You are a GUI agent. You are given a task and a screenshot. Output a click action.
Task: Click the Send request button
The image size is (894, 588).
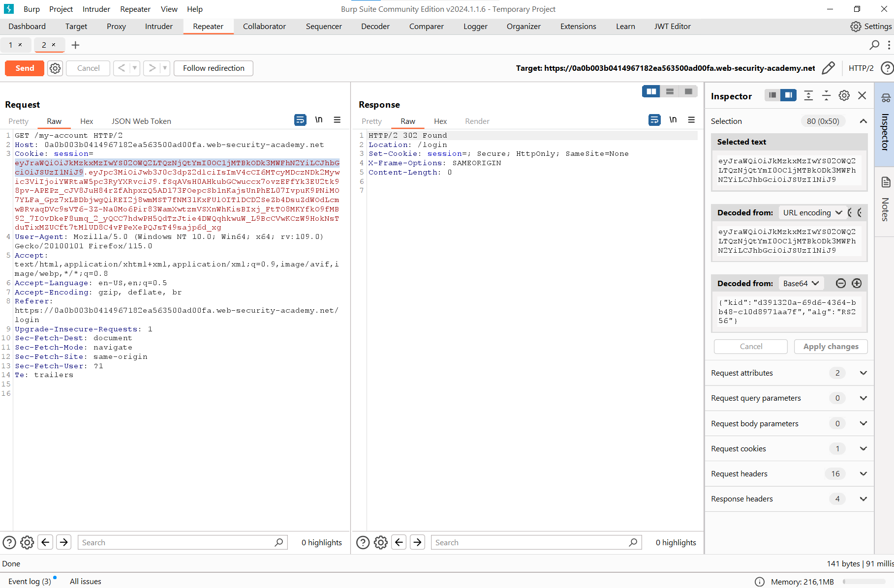pos(25,68)
